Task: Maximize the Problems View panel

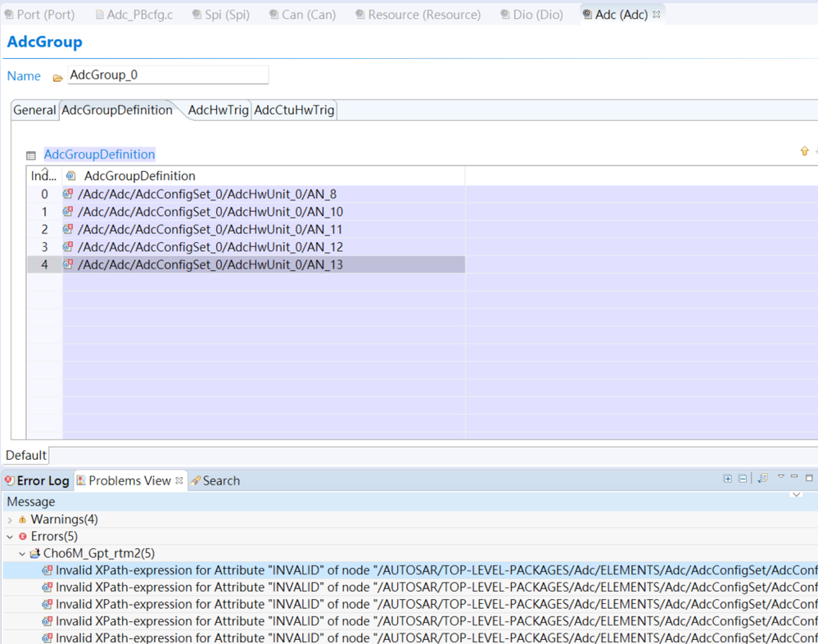Action: click(809, 478)
